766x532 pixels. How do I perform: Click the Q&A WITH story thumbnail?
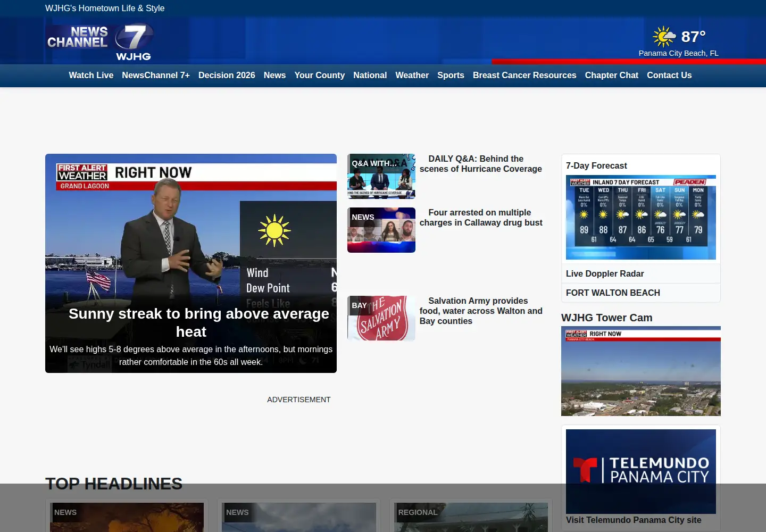click(381, 176)
